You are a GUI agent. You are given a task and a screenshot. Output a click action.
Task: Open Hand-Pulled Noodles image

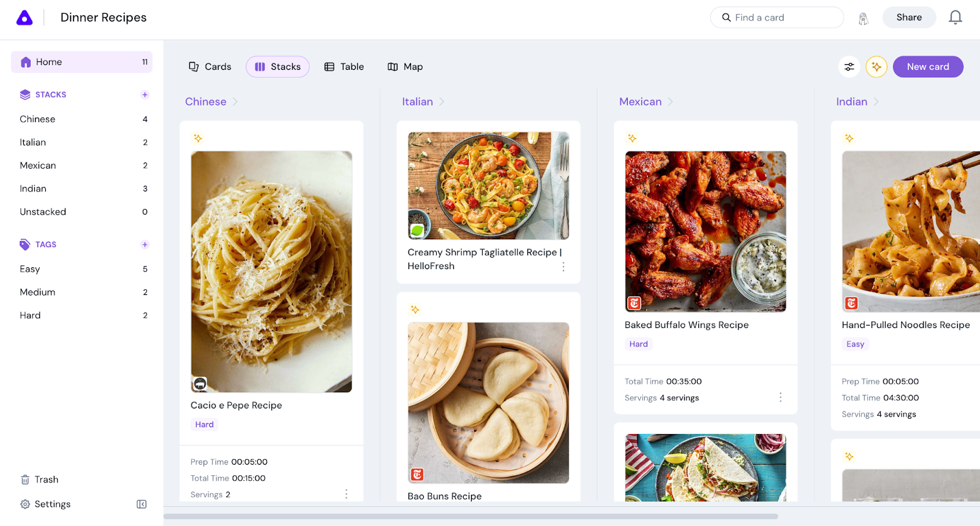click(x=911, y=232)
